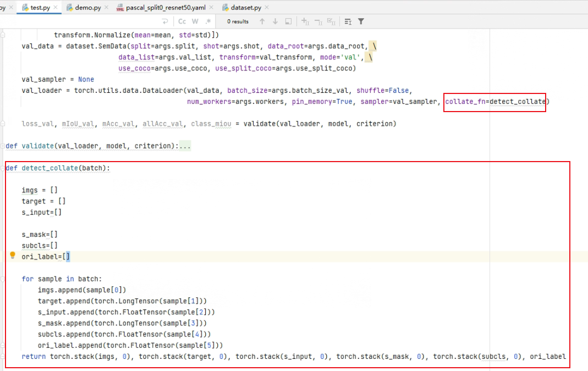
Task: Place cursor in 'ori_label=[]' line
Action: (x=45, y=257)
